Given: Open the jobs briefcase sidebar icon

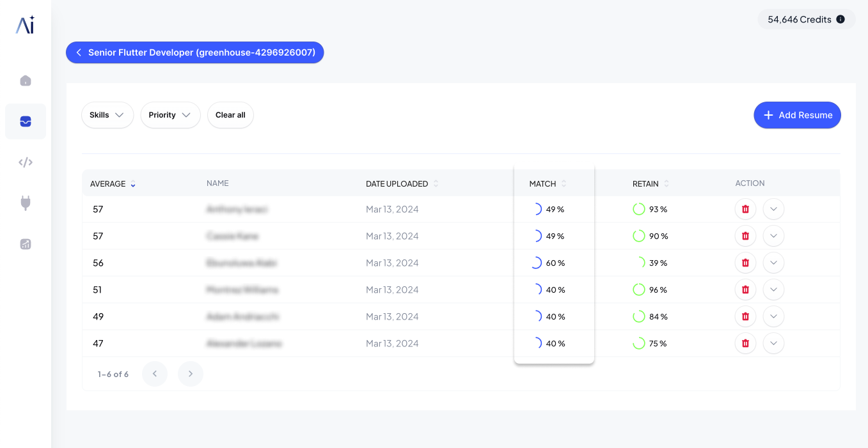Looking at the screenshot, I should [x=26, y=121].
